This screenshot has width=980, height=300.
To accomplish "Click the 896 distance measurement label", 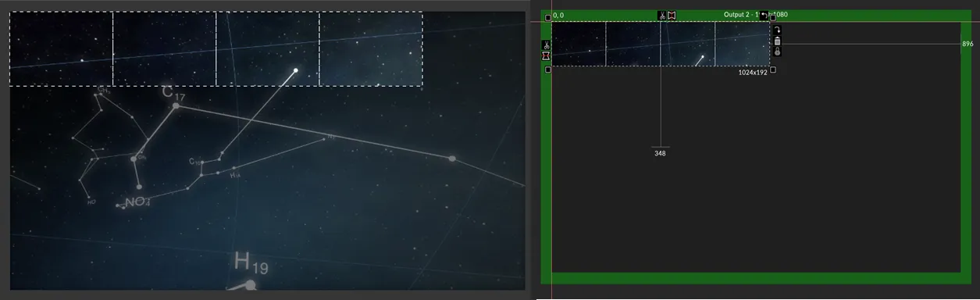I will 968,45.
